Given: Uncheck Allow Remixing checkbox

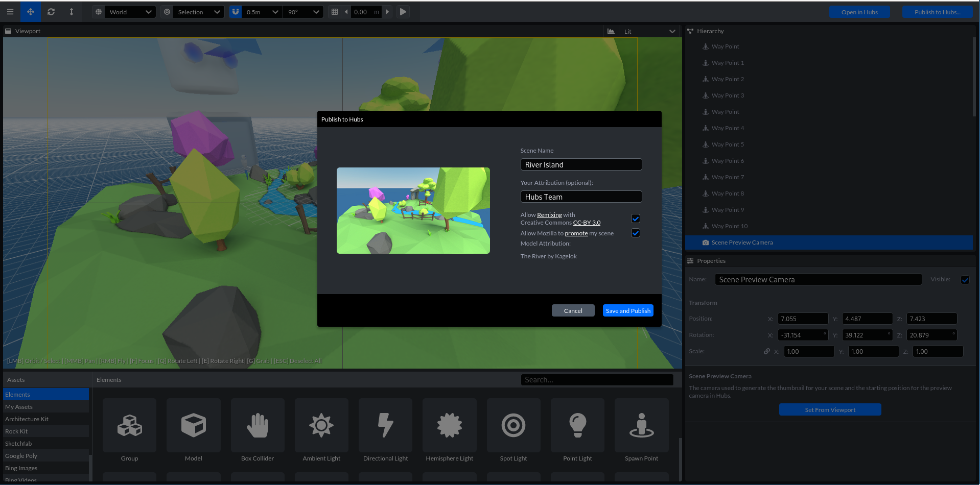Looking at the screenshot, I should point(636,219).
